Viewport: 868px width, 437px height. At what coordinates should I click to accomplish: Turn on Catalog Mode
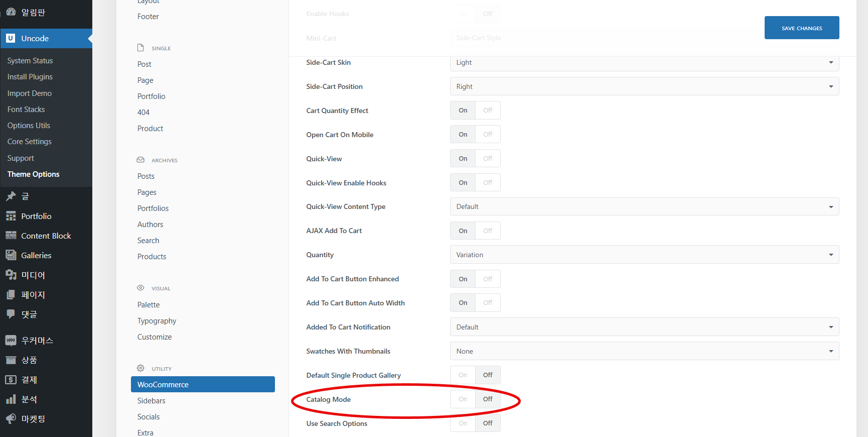463,399
